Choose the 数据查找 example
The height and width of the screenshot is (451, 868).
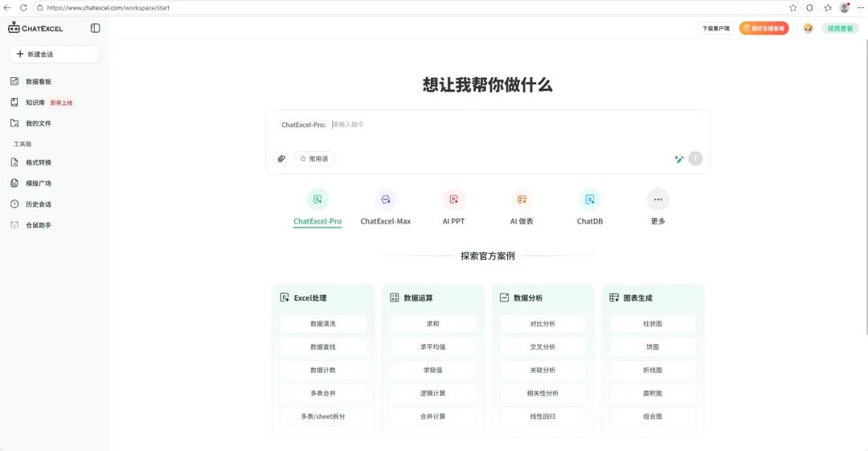pos(323,346)
